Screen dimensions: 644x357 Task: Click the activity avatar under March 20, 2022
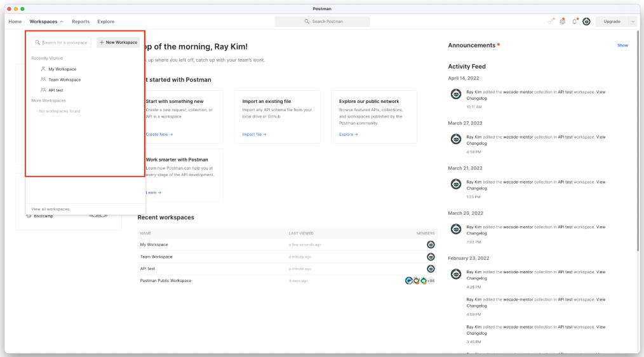[456, 229]
